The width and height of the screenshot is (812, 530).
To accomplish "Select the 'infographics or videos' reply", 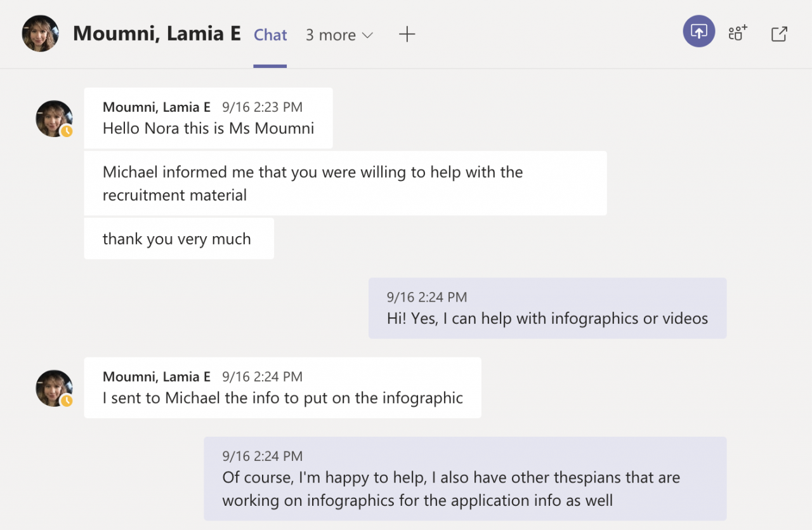I will coord(547,318).
